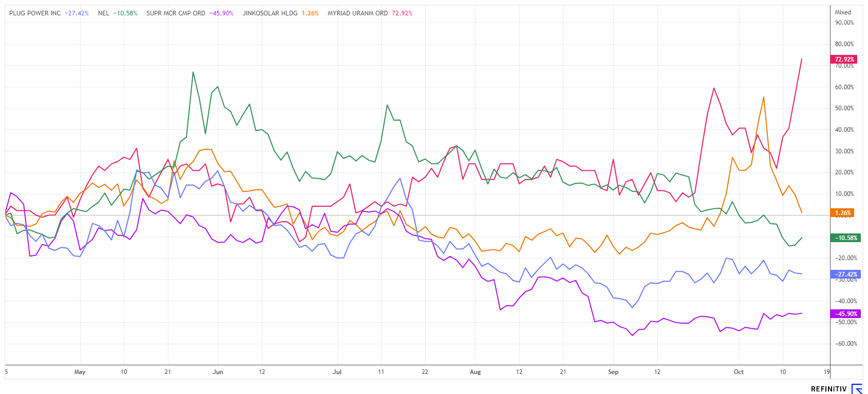Open the Mixed scale mode label
The height and width of the screenshot is (394, 868).
tap(843, 12)
